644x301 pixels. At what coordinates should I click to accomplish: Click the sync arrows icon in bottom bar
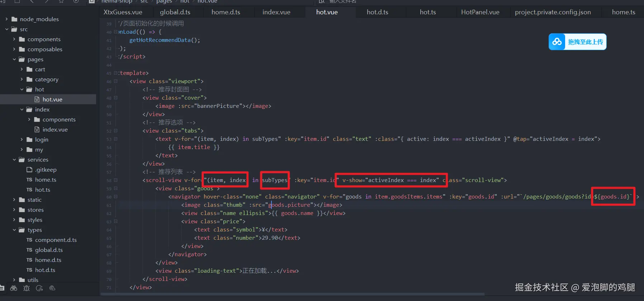click(x=39, y=288)
